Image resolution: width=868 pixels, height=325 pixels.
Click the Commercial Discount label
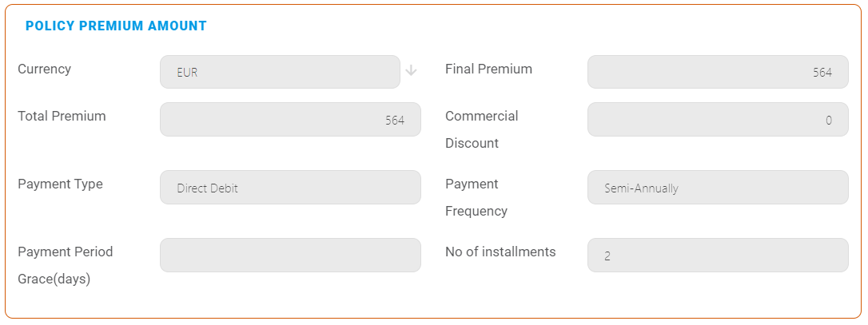click(481, 129)
